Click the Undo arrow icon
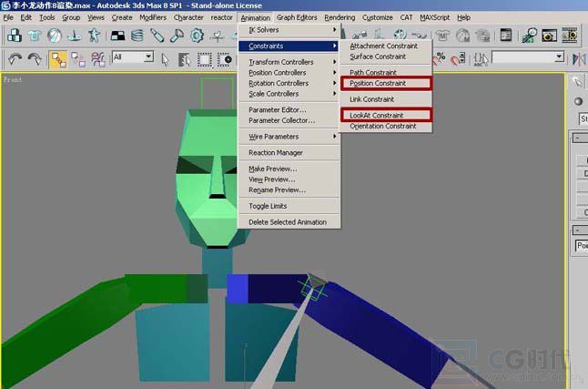 [x=15, y=58]
